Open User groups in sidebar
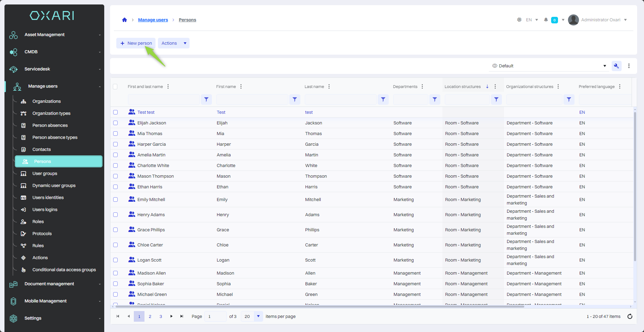Screen dimensions: 644x332 (x=45, y=174)
